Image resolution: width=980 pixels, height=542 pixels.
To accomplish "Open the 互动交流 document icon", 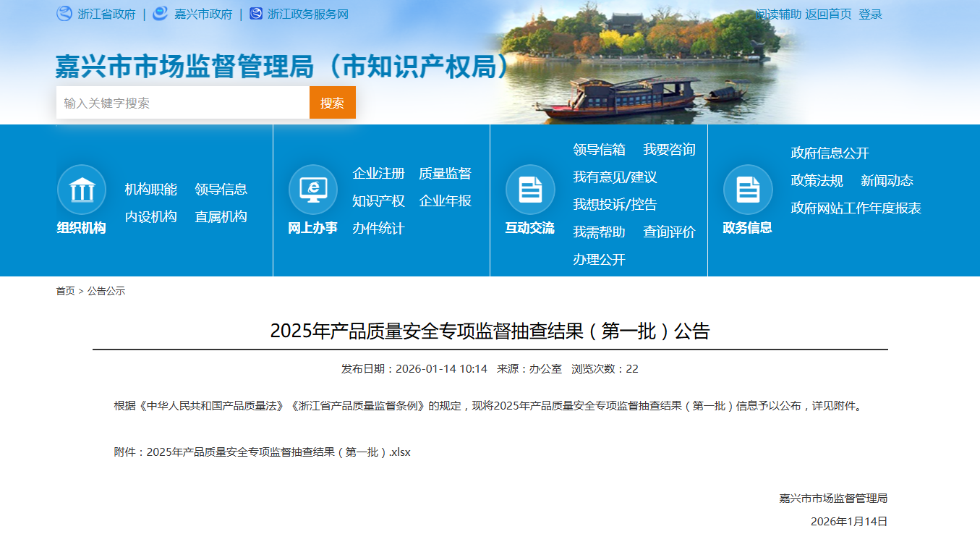I will pyautogui.click(x=531, y=188).
